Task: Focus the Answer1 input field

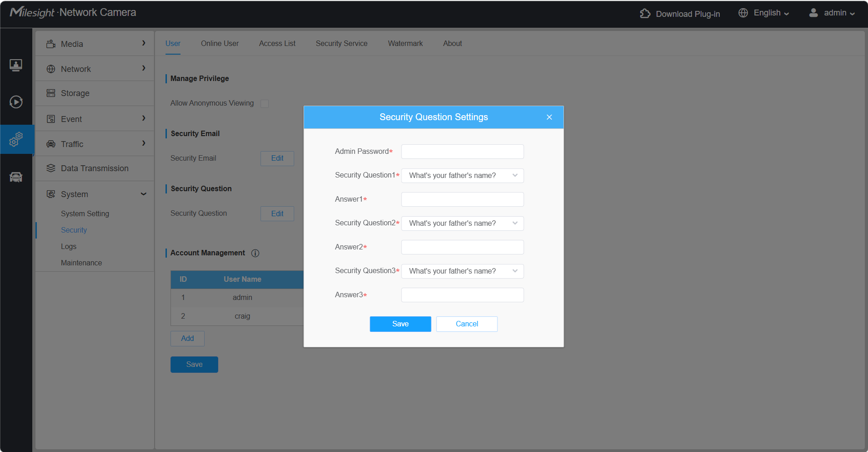Action: [x=462, y=199]
